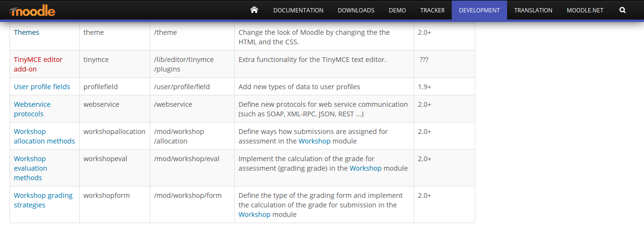Viewport: 644px width, 236px height.
Task: Click the 'Define new protocols for web service' description
Action: (324, 109)
